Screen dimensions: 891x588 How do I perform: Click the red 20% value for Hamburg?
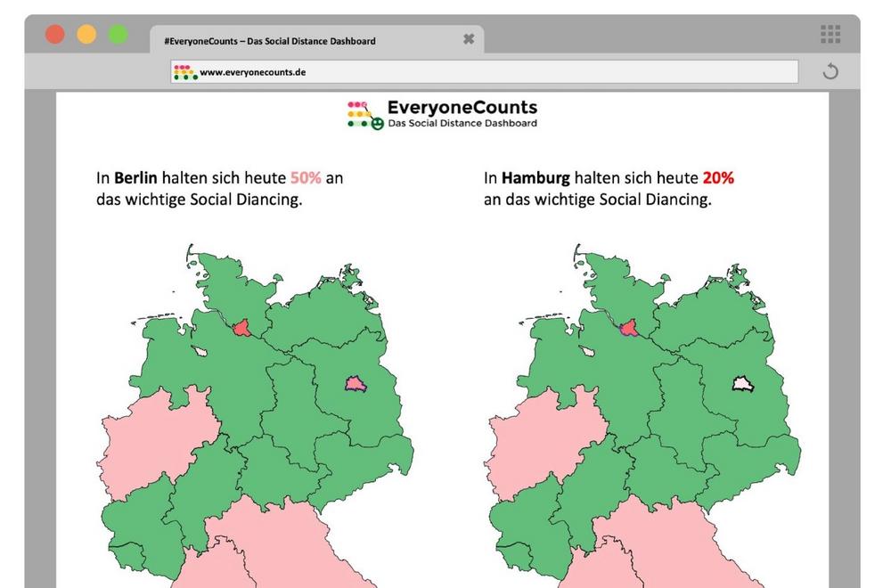click(x=718, y=178)
